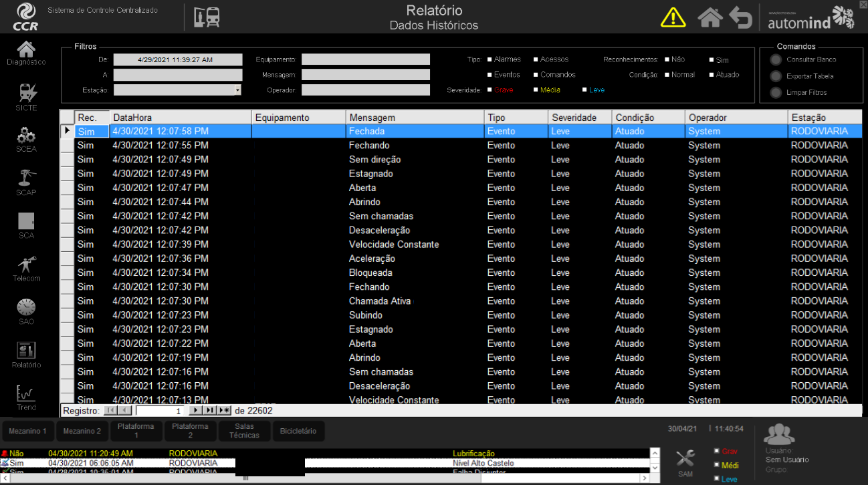Toggle the Eventos type checkbox

tap(490, 75)
